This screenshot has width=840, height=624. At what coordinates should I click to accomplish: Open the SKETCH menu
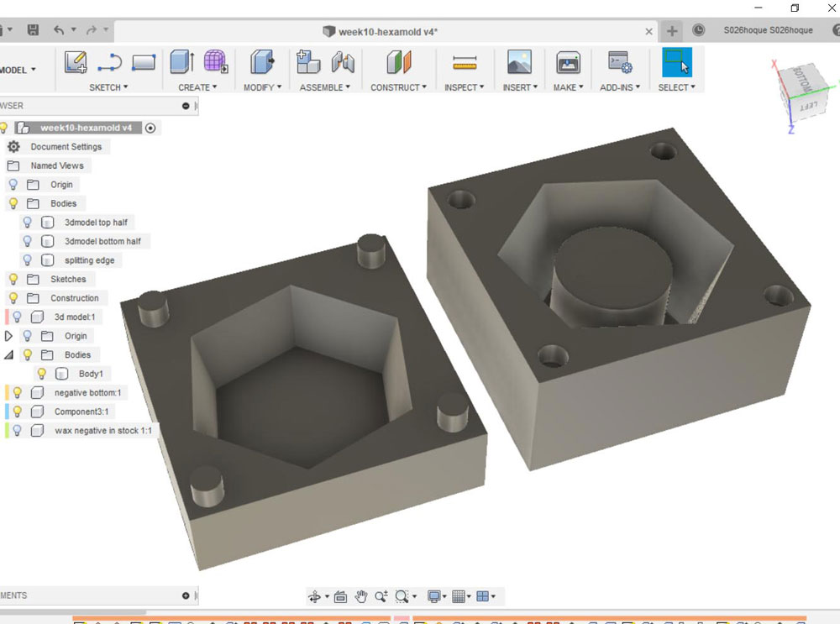click(108, 87)
